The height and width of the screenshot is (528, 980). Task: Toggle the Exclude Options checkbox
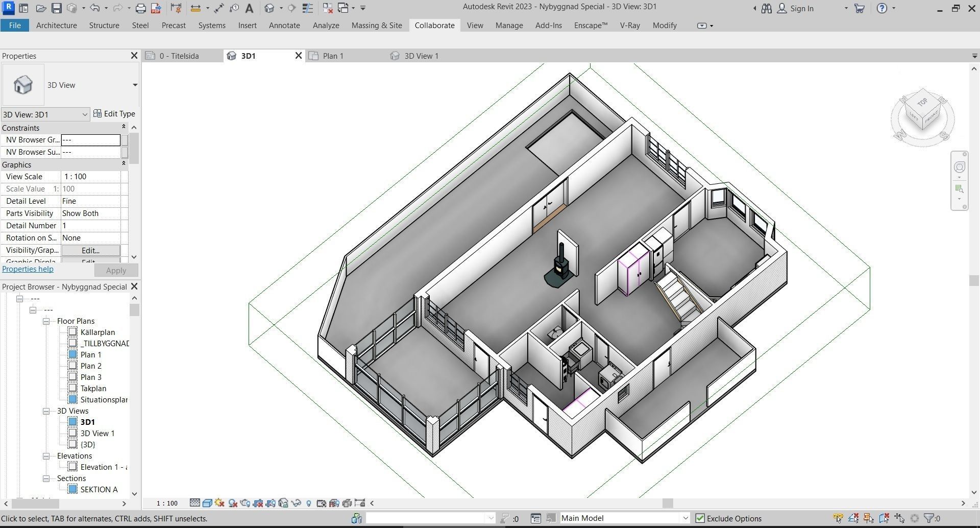pyautogui.click(x=700, y=518)
